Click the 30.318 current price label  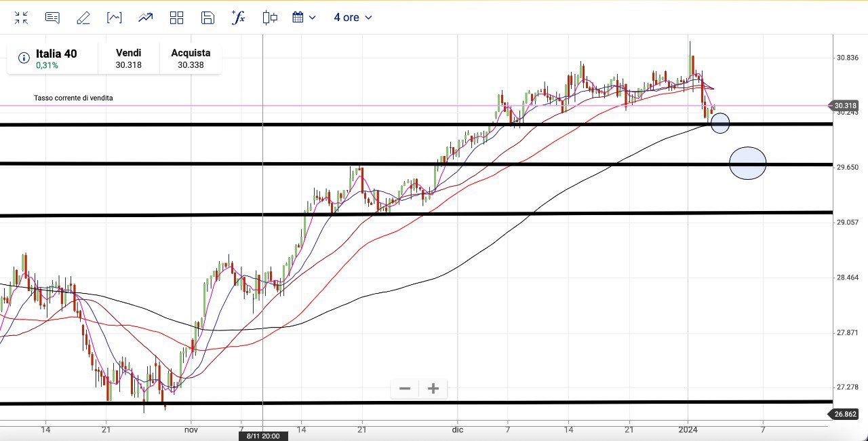point(845,106)
